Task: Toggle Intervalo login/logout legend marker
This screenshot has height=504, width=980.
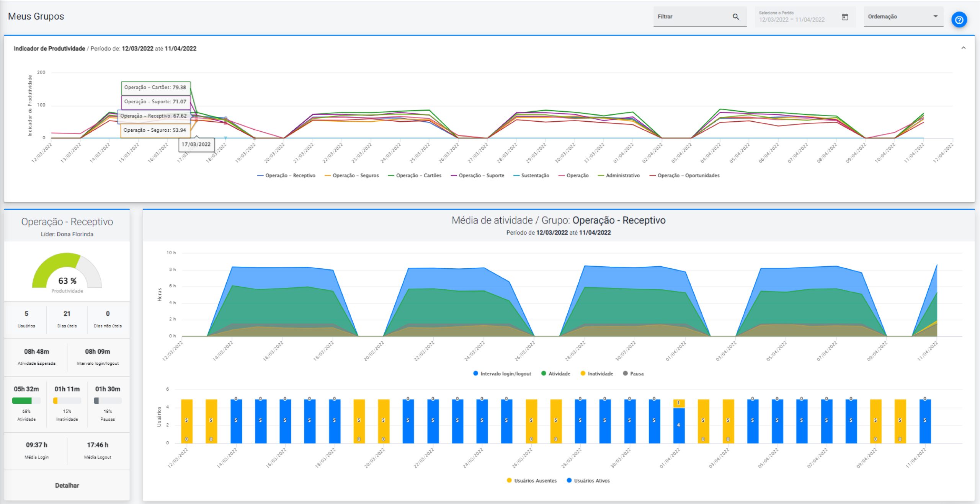Action: pos(476,374)
